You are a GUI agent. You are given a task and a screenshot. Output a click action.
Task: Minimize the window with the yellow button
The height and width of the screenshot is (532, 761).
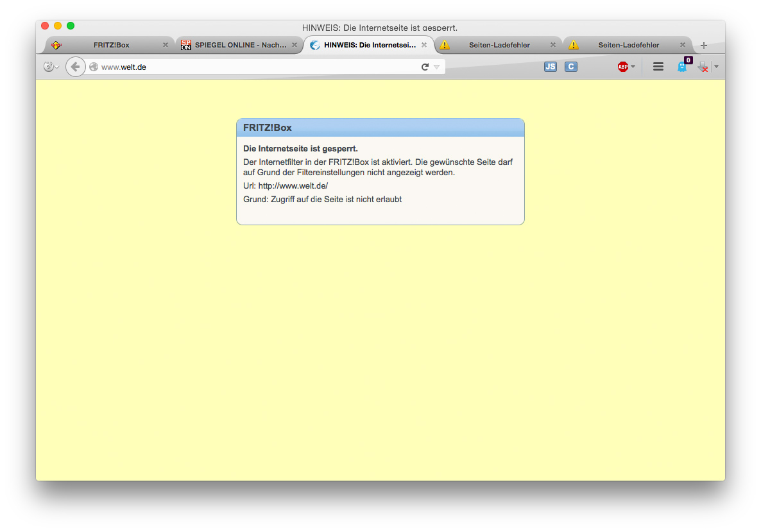coord(58,26)
